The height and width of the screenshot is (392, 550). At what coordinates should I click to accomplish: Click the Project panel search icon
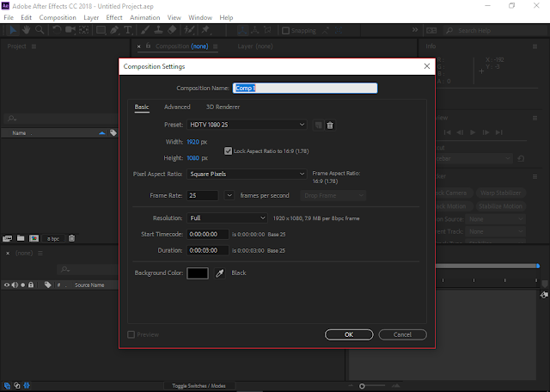(x=12, y=119)
